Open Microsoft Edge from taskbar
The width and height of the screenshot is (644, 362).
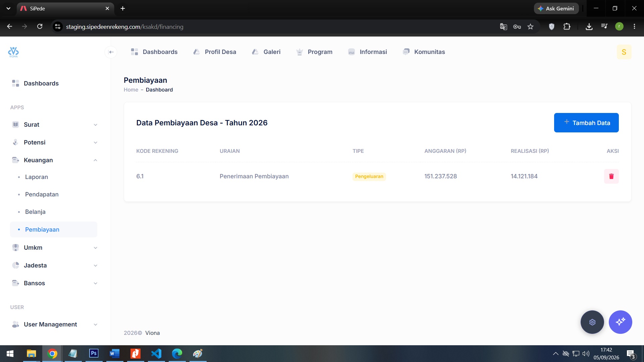pyautogui.click(x=177, y=354)
